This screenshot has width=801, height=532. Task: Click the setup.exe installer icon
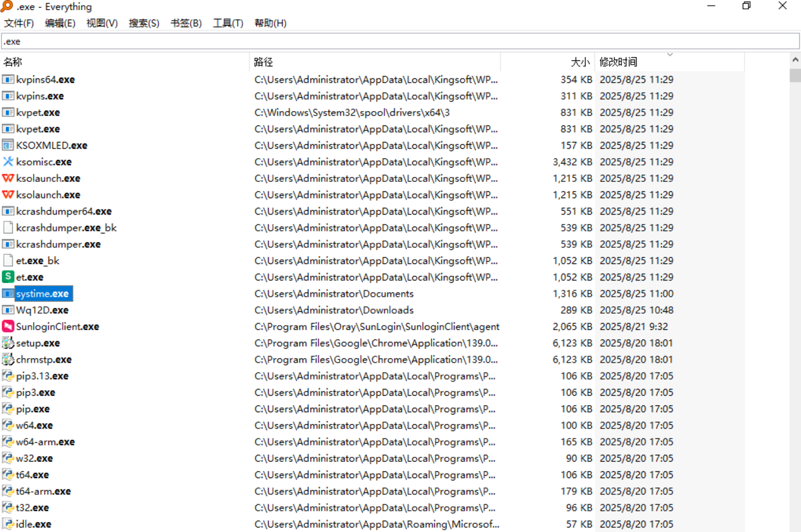pyautogui.click(x=8, y=343)
